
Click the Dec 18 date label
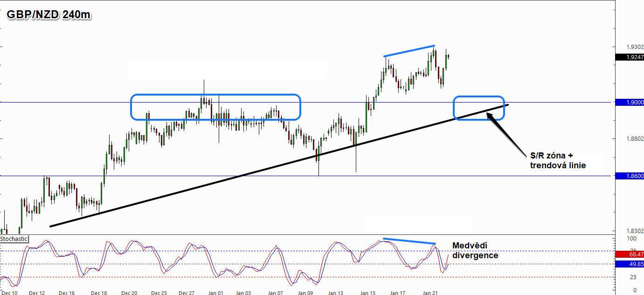pos(99,293)
